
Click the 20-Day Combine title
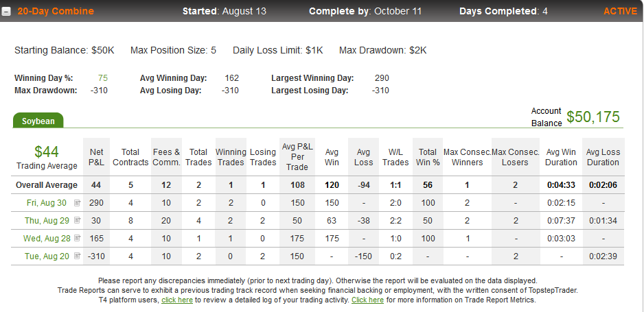56,11
